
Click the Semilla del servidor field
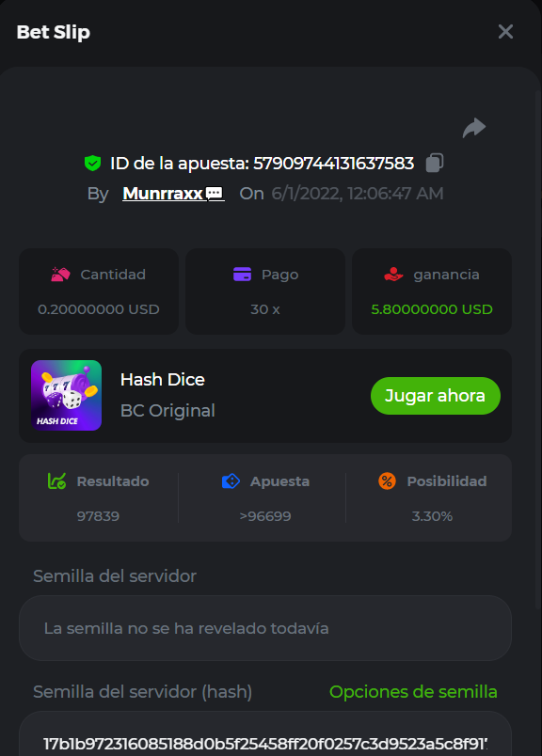click(265, 628)
